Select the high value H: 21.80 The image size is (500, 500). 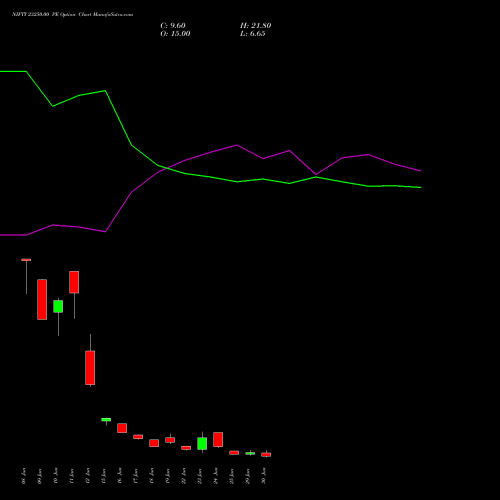pos(255,26)
